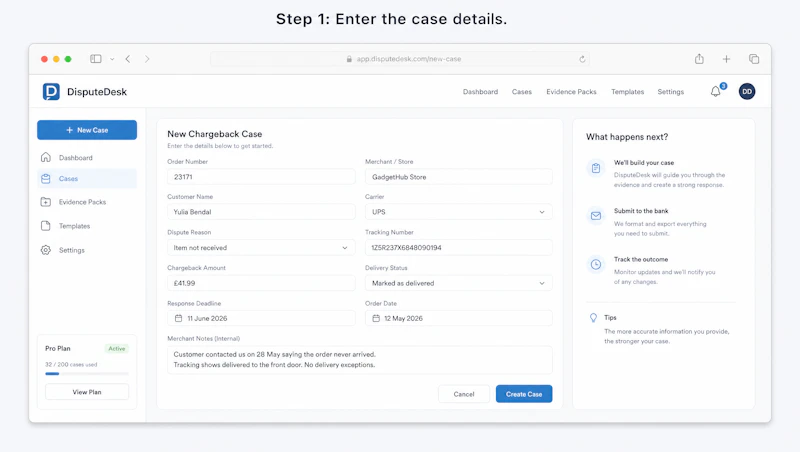Click the Active plan badge

[x=117, y=348]
